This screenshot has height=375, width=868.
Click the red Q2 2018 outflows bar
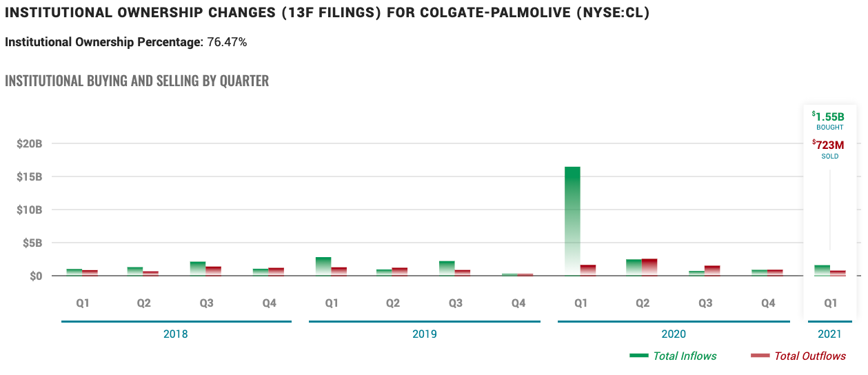pyautogui.click(x=151, y=274)
